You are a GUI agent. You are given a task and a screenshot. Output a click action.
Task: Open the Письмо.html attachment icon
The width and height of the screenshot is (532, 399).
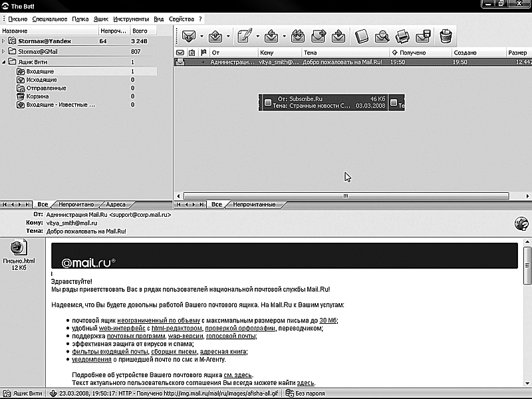click(x=18, y=249)
